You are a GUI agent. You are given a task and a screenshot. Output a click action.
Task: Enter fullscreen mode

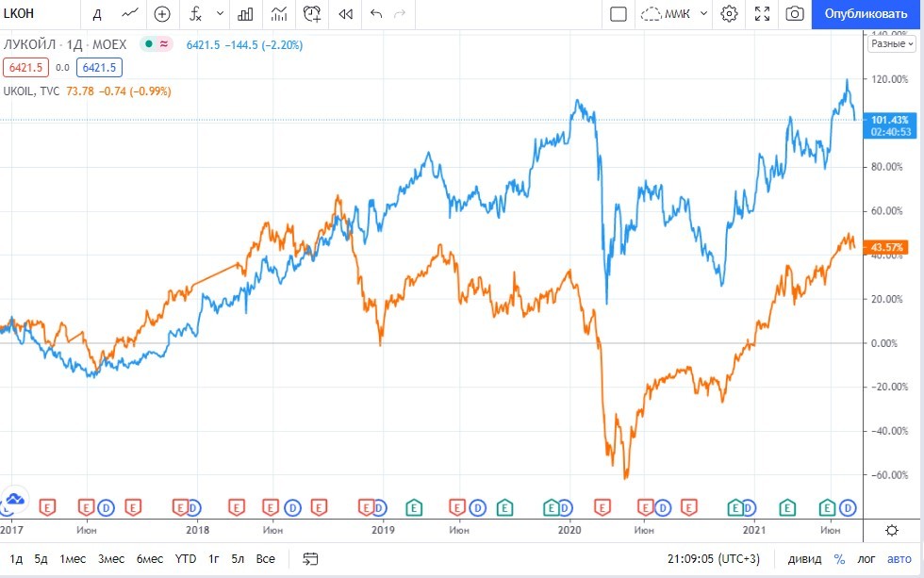coord(762,14)
